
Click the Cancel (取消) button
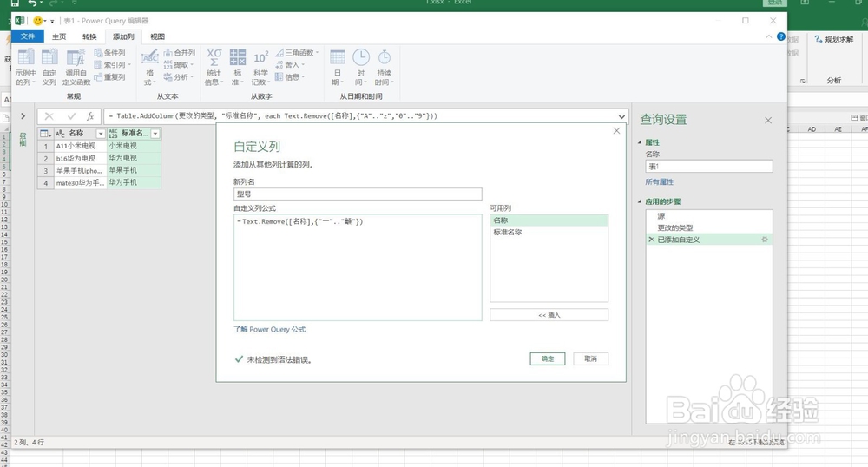590,358
